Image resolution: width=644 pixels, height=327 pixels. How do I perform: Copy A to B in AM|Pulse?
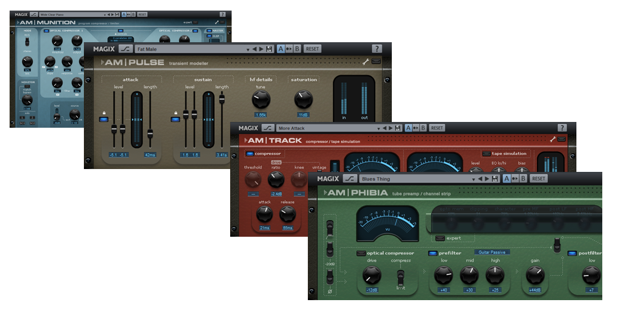click(x=289, y=49)
